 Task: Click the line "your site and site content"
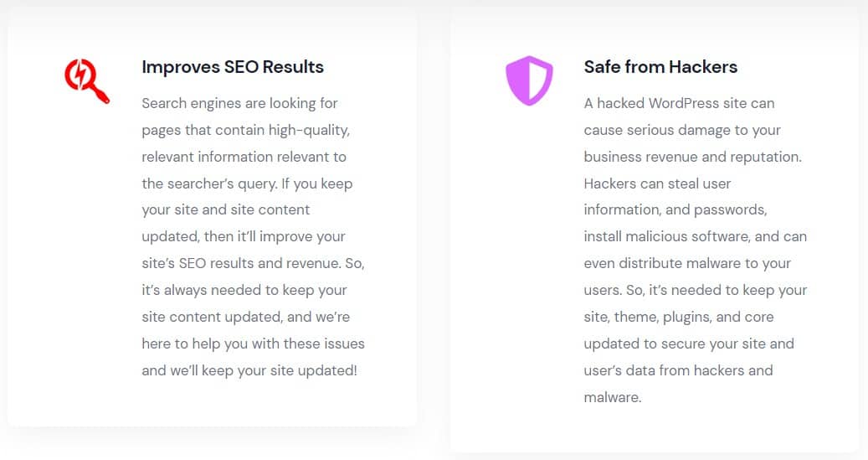pos(226,209)
